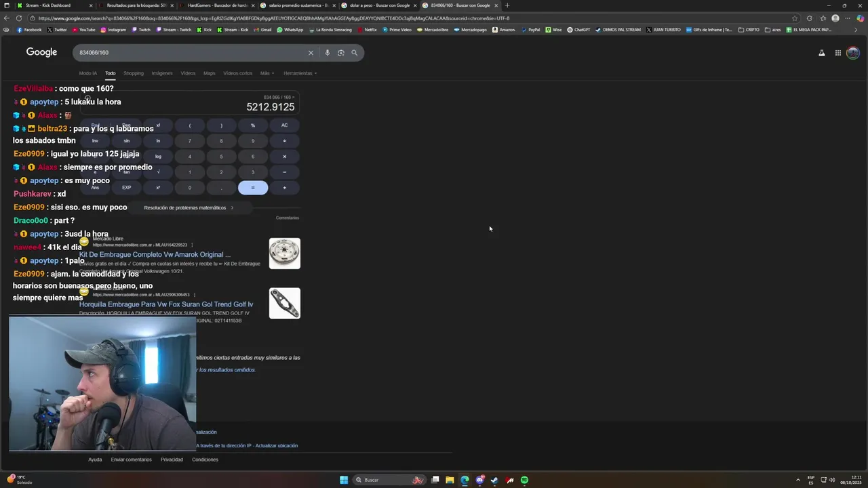Open File Explorer from taskbar
This screenshot has width=868, height=488.
(x=450, y=480)
